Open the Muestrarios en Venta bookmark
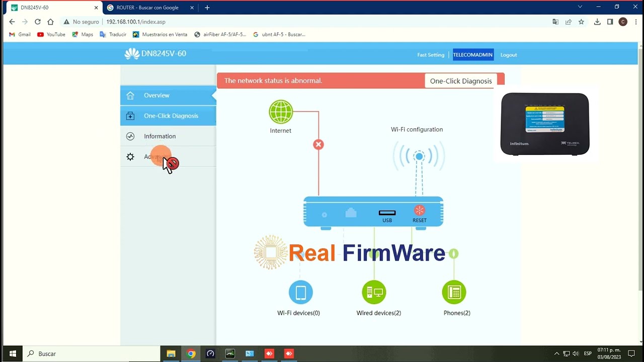This screenshot has height=362, width=644. tap(160, 35)
